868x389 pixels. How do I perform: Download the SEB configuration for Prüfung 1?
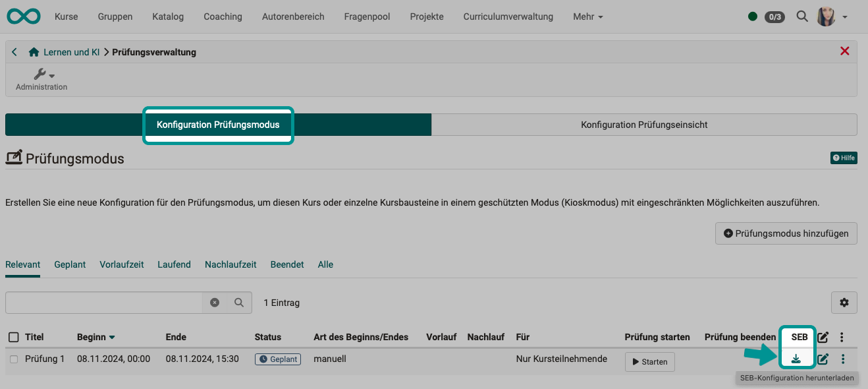798,359
